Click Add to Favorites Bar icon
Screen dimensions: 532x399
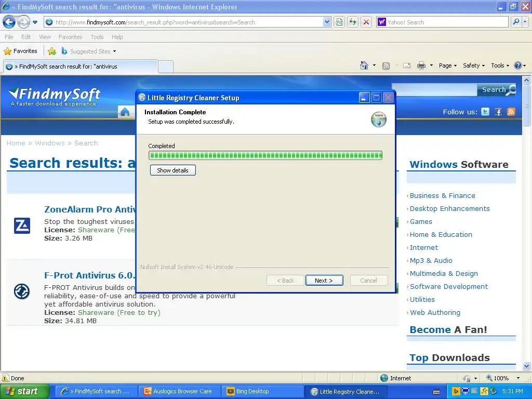52,51
